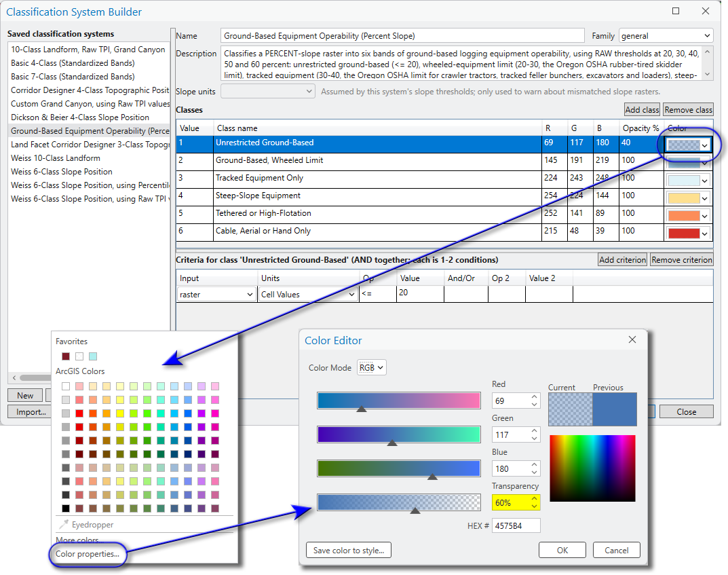This screenshot has height=575, width=728.
Task: Select Dickson & Beier 4-Class Slope Position
Action: [x=89, y=117]
